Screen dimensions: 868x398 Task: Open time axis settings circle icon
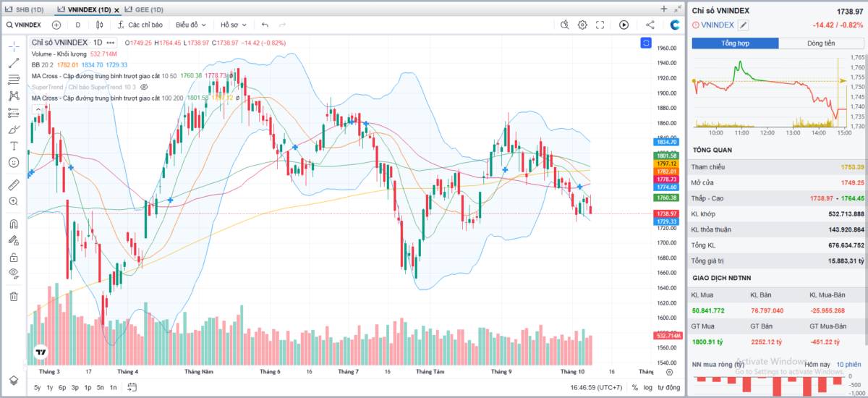[x=669, y=371]
